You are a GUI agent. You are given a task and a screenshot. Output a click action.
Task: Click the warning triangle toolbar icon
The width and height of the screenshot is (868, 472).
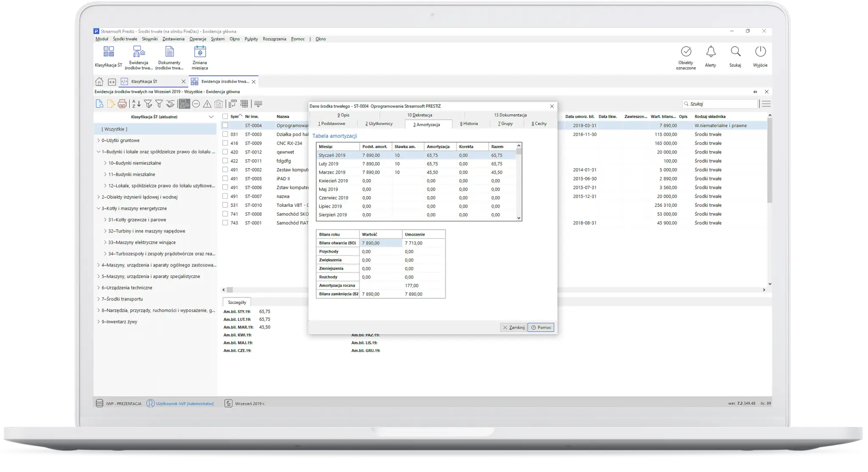click(x=207, y=104)
